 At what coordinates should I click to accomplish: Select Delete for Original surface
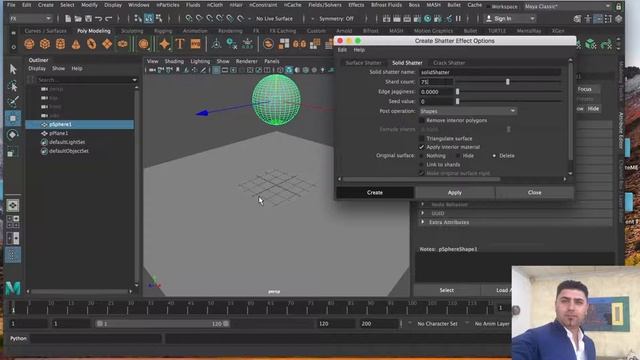(x=494, y=156)
